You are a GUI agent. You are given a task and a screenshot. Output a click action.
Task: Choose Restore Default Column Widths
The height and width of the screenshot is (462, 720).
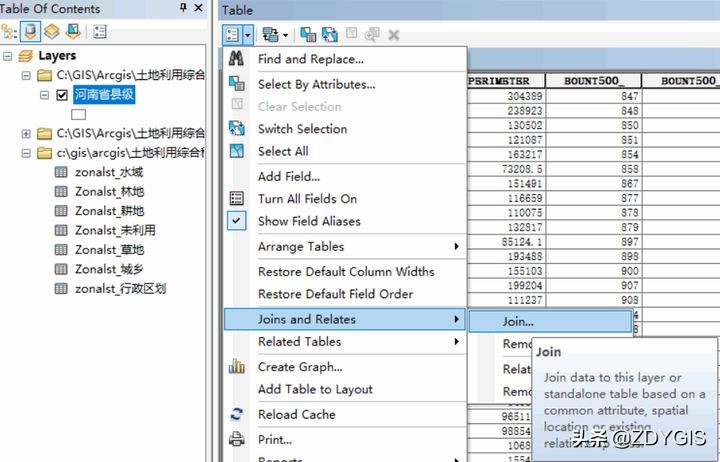(x=345, y=271)
